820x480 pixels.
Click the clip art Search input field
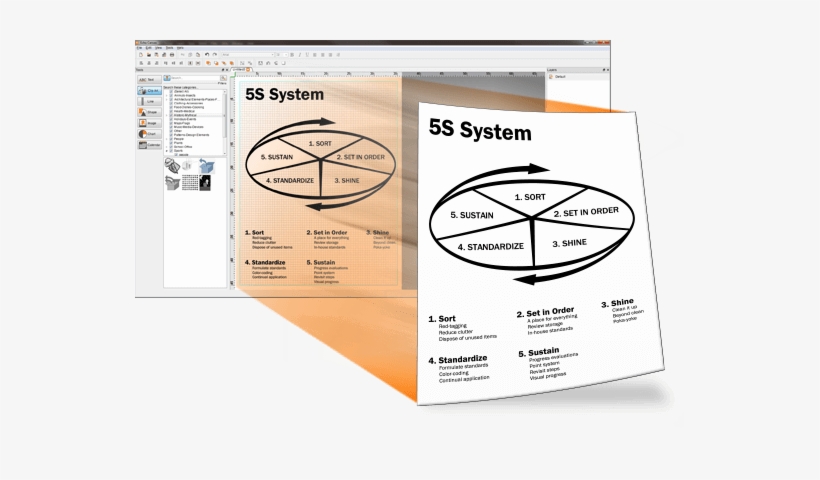(x=196, y=78)
